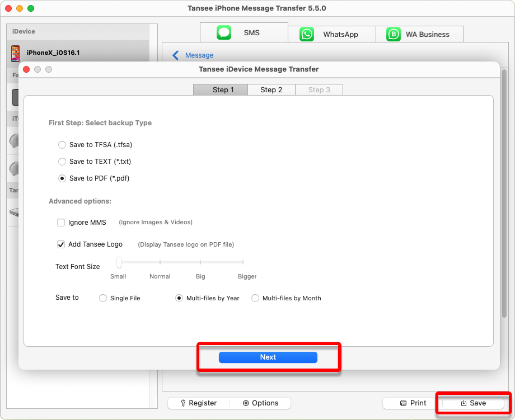Open the SMS tab in main window
515x420 pixels.
[x=244, y=32]
